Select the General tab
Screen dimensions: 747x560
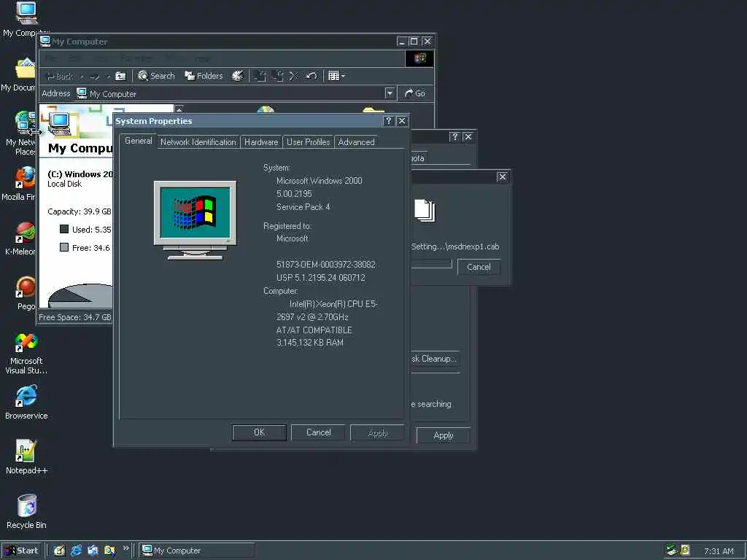[138, 141]
